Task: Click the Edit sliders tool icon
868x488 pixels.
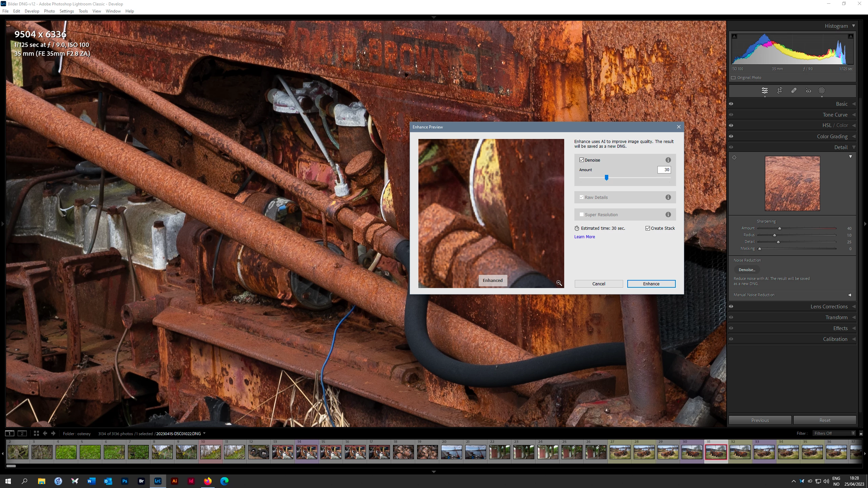Action: point(765,90)
